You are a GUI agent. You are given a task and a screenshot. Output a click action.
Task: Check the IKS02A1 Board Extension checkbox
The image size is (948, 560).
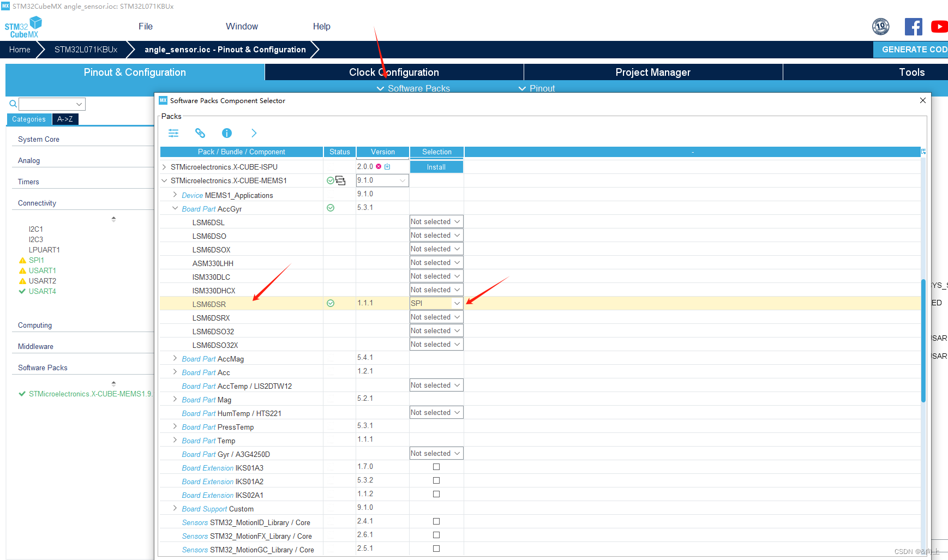click(436, 494)
